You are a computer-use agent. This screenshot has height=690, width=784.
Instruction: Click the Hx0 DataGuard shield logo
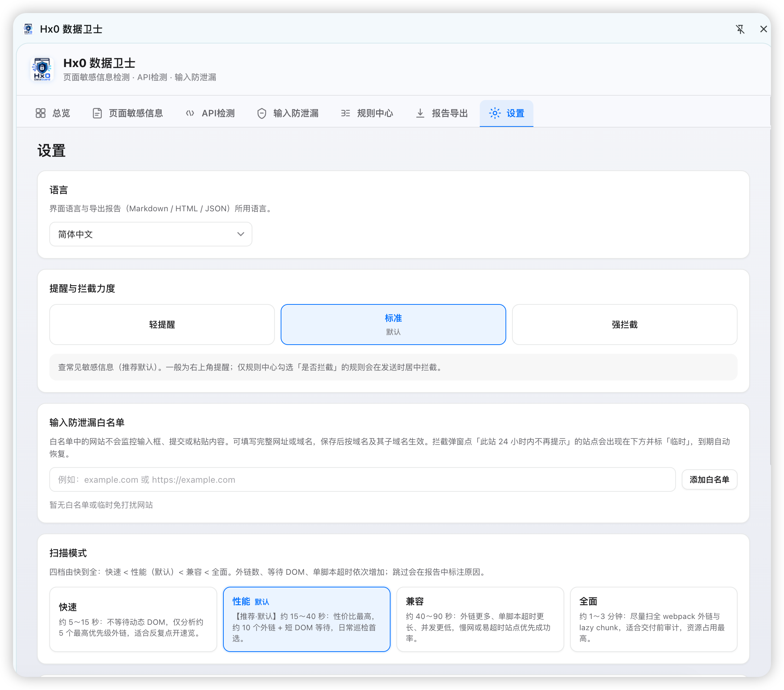(x=42, y=69)
